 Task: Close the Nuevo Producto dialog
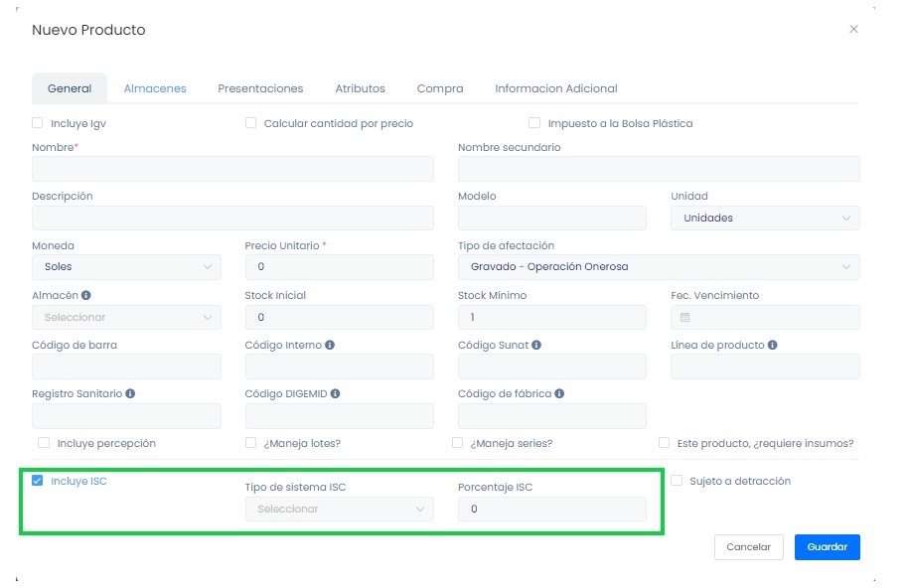tap(853, 30)
